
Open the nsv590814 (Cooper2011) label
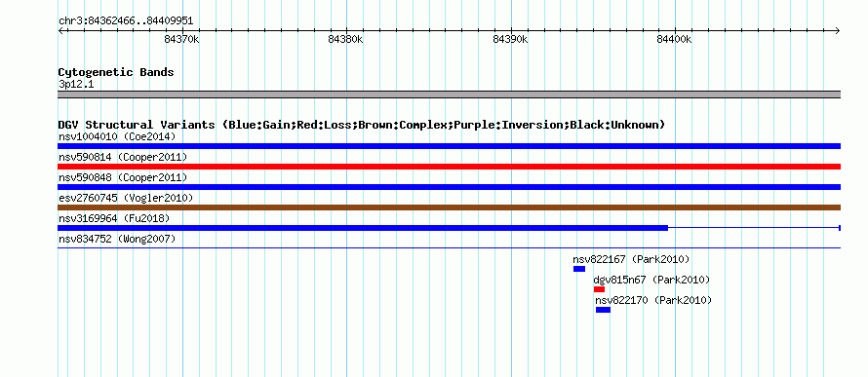(123, 157)
